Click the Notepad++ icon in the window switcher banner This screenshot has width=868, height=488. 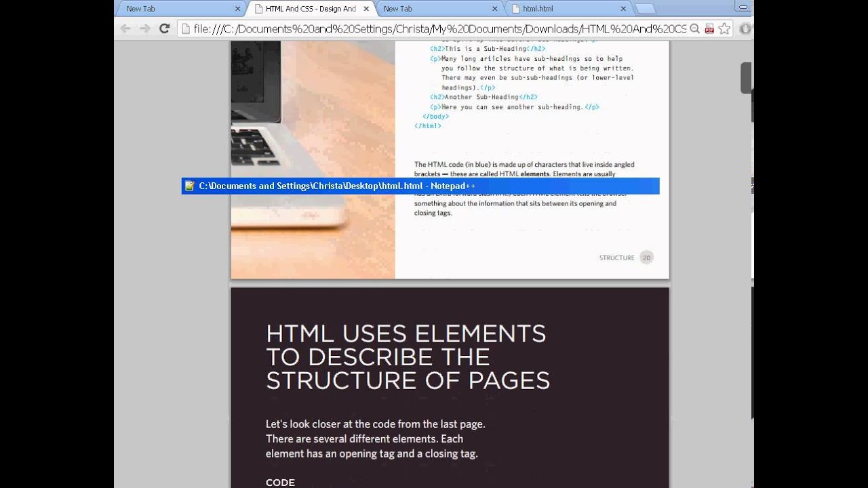coord(190,186)
